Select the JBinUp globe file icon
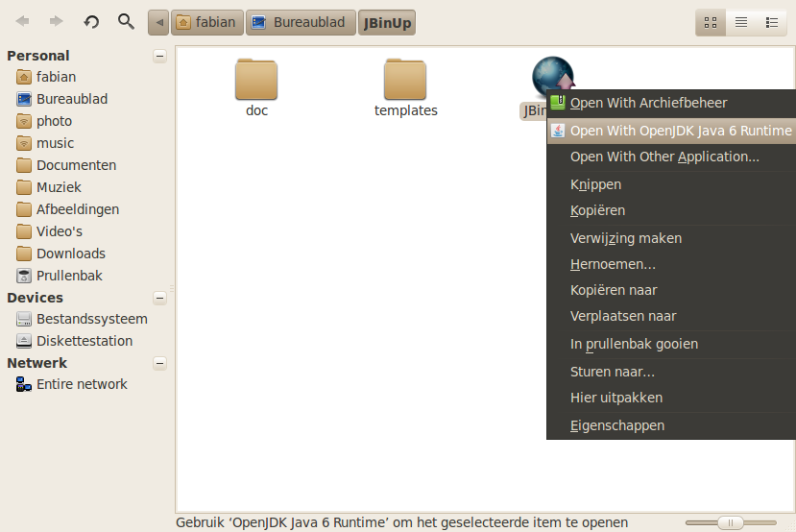This screenshot has width=796, height=532. click(553, 76)
